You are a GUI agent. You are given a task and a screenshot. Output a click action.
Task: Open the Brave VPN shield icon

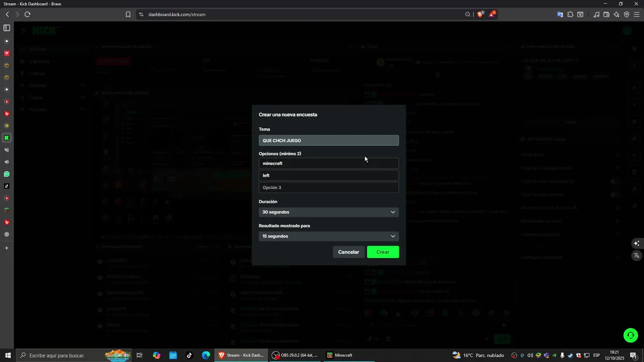coord(626,15)
